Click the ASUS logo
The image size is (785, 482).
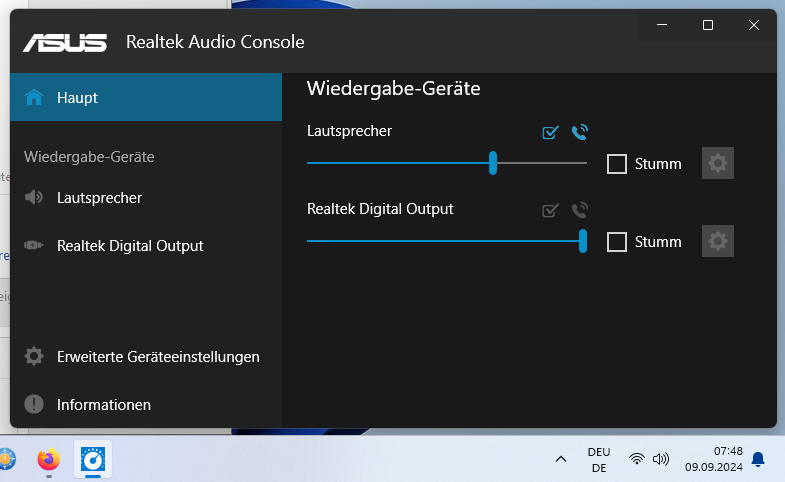tap(65, 43)
